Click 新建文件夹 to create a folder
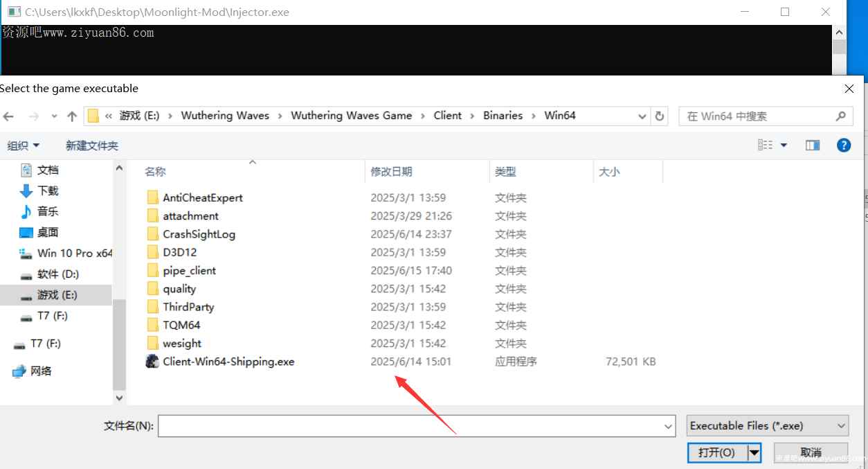 91,145
